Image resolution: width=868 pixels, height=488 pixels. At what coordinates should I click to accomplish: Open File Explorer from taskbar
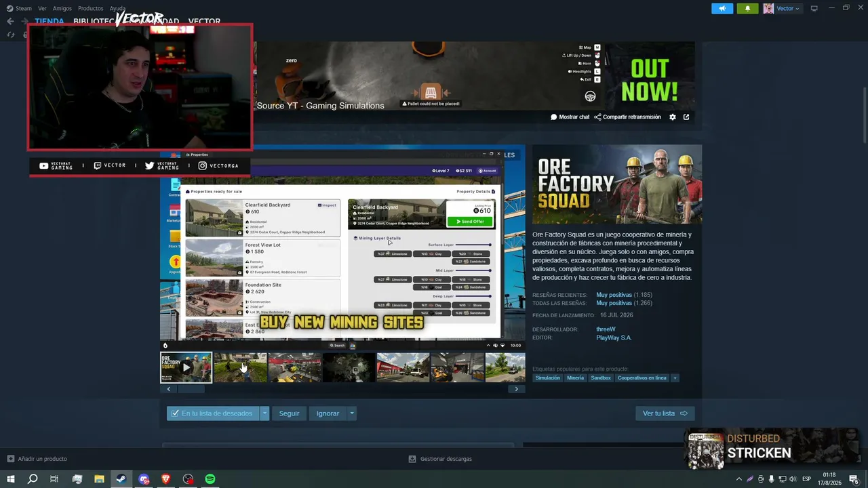[99, 479]
